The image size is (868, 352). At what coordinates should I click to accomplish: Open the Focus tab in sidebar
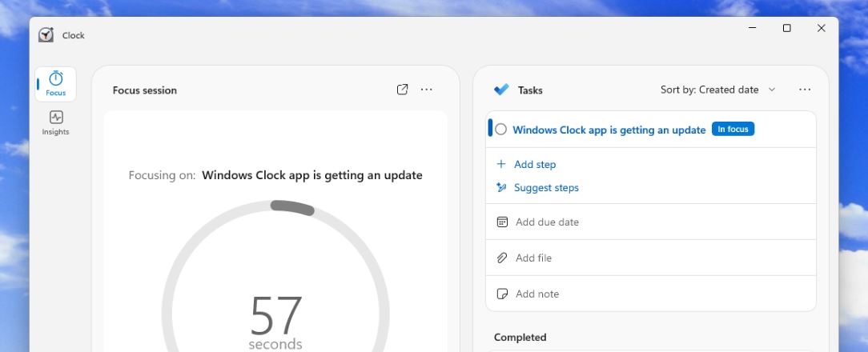coord(55,84)
